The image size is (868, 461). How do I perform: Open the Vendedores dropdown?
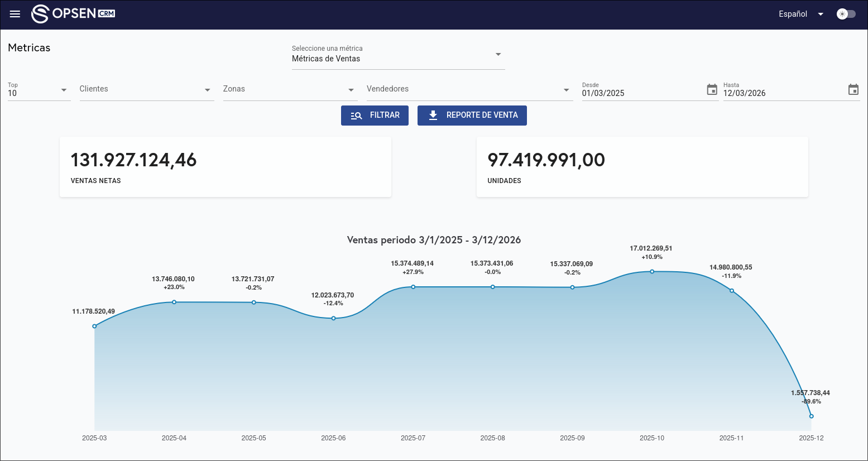point(566,89)
